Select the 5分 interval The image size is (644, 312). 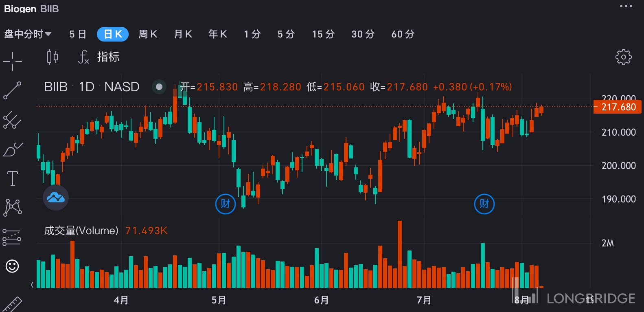click(286, 34)
